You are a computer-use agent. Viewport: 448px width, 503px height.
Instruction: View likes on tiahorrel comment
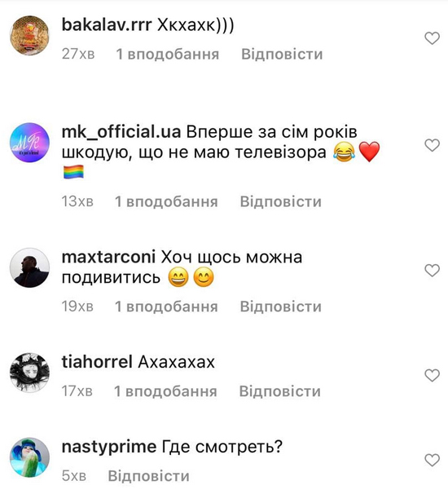(x=165, y=391)
